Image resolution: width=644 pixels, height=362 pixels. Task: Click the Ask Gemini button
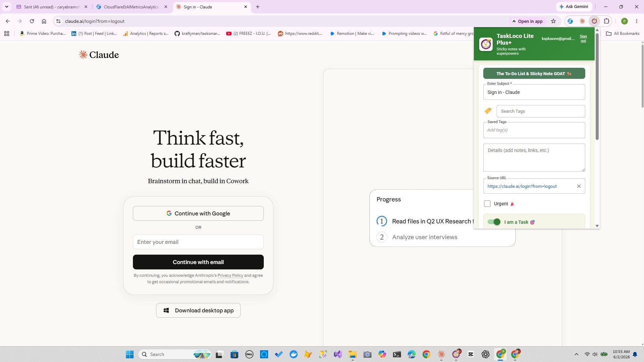pyautogui.click(x=574, y=7)
